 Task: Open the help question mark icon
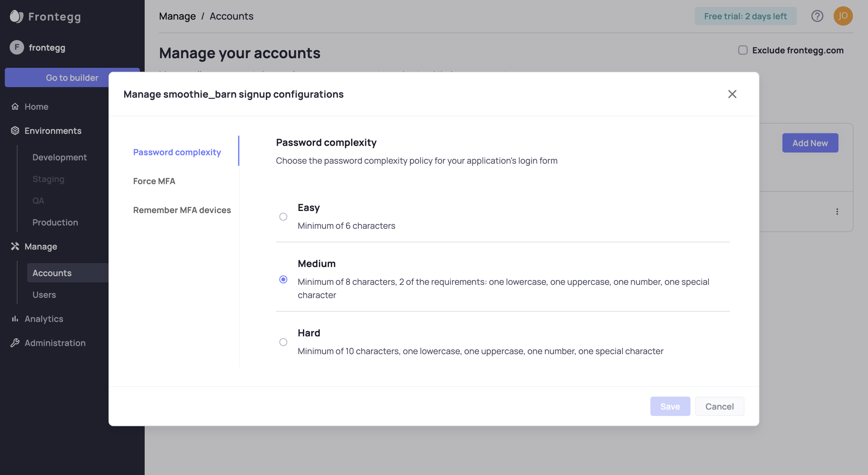coord(817,16)
